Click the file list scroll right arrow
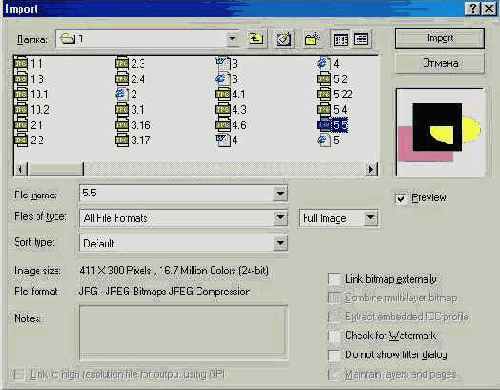 coord(371,169)
